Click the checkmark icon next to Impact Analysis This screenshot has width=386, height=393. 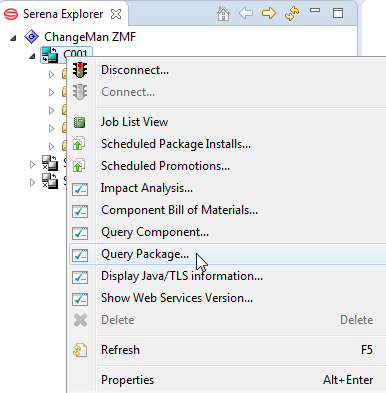click(80, 189)
